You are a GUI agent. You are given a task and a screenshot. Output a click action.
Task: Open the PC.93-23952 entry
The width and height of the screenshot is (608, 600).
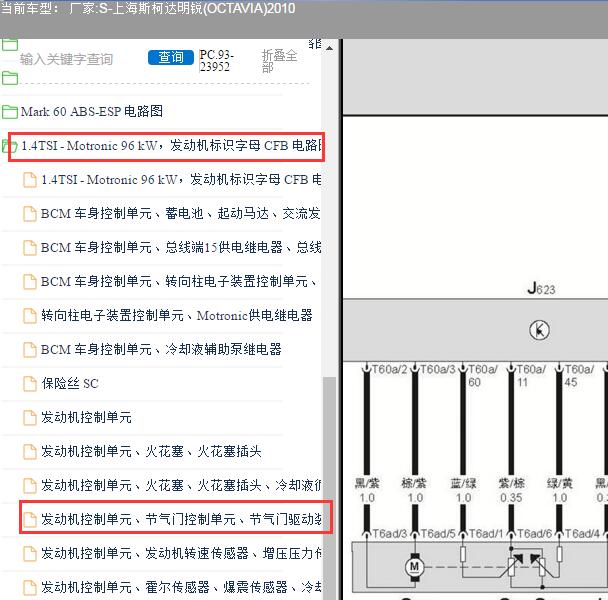216,61
